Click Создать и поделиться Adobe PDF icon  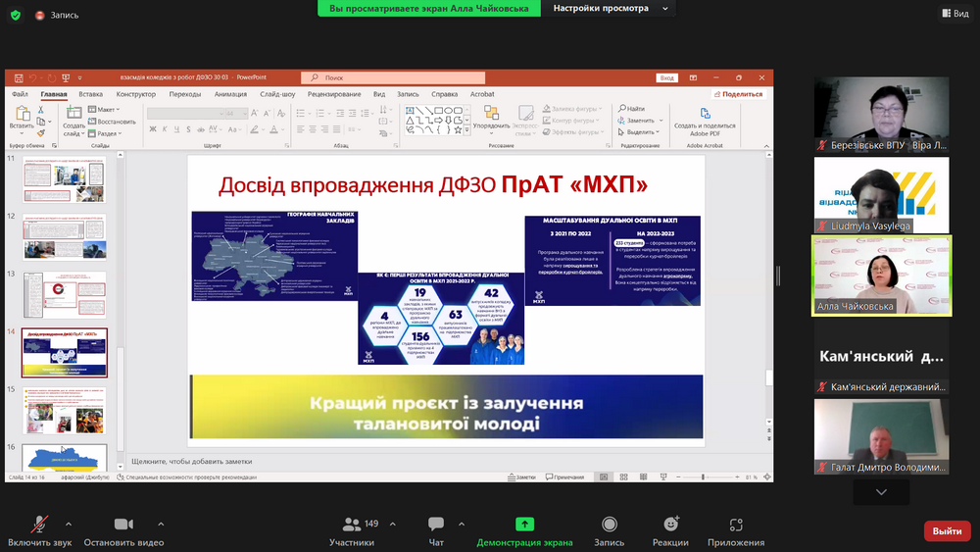[705, 113]
